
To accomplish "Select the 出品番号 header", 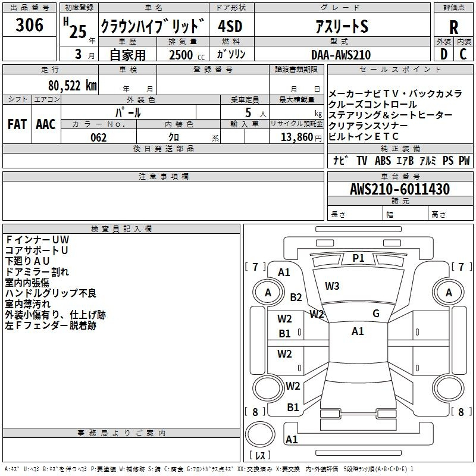I will (x=29, y=8).
